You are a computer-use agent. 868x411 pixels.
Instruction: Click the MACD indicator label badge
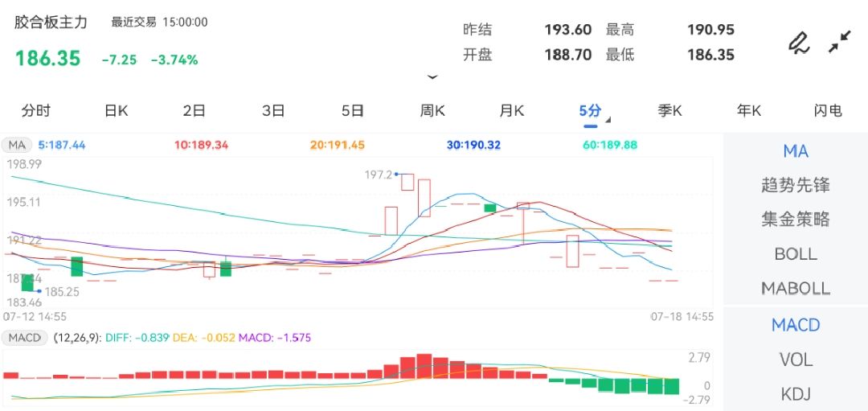point(25,338)
